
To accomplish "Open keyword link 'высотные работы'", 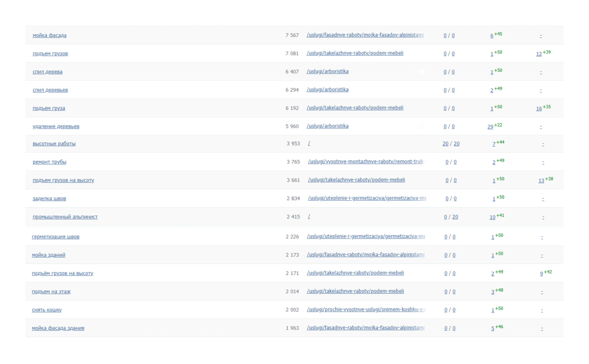I will pos(54,144).
